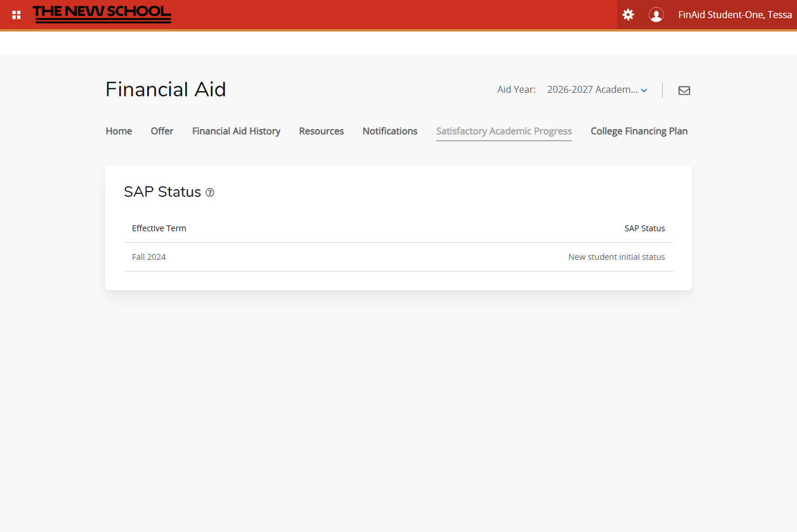
Task: Open the Financial Aid History tab
Action: tap(236, 131)
